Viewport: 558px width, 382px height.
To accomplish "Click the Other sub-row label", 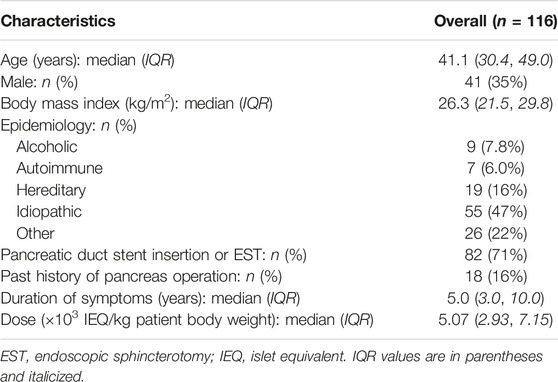I will [35, 234].
